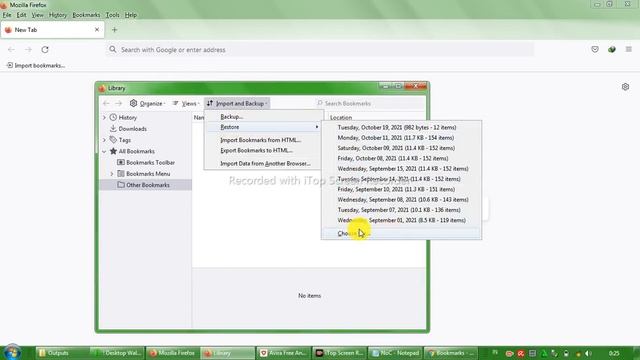Viewport: 640px width, 360px height.
Task: Restore Tuesday, September 14, 2021 backup
Action: [x=401, y=179]
